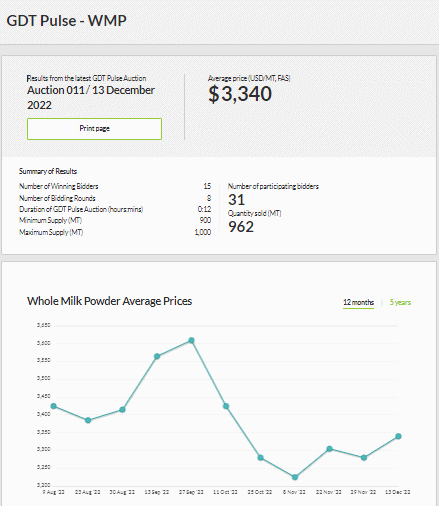The height and width of the screenshot is (506, 439).
Task: Click 'Auction 011 / 13 December 2022' heading
Action: [91, 97]
